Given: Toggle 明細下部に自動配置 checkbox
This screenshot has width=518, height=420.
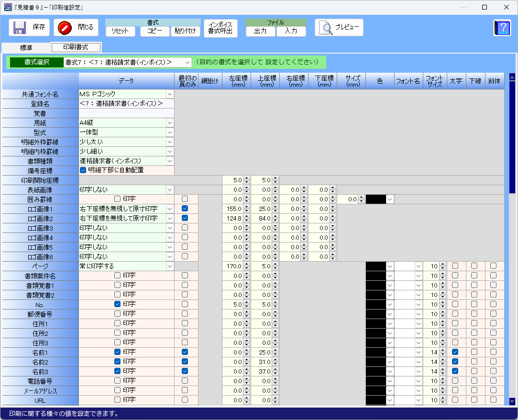Looking at the screenshot, I should click(83, 170).
